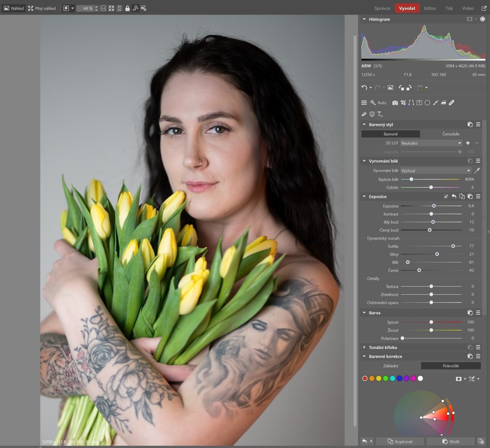Open the app in external window icon
The height and width of the screenshot is (448, 490).
[x=484, y=8]
